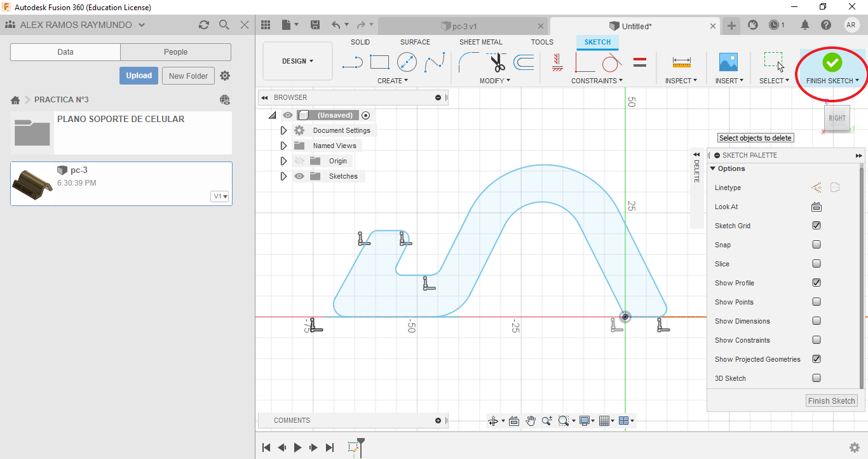Enable the Show Constraints checkbox
This screenshot has width=868, height=459.
817,340
